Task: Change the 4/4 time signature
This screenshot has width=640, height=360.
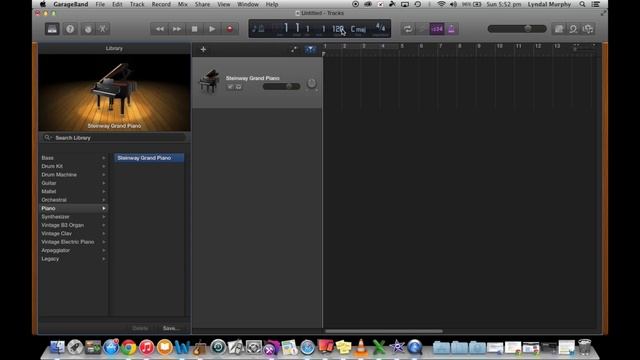Action: pyautogui.click(x=380, y=28)
